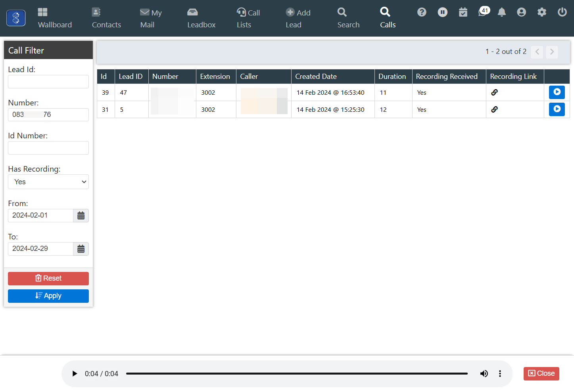Open recording link for call 31
This screenshot has height=392, width=574.
[494, 109]
